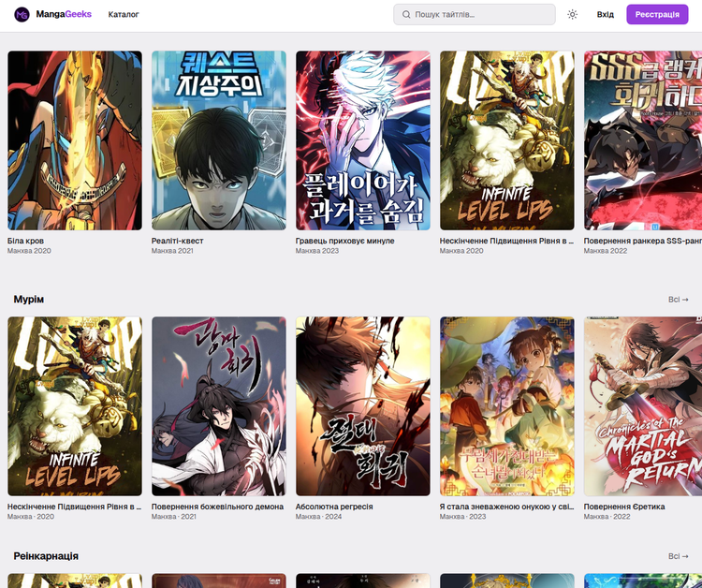Open the Реаліті-квест cover thumbnail
The height and width of the screenshot is (588, 702).
click(218, 140)
